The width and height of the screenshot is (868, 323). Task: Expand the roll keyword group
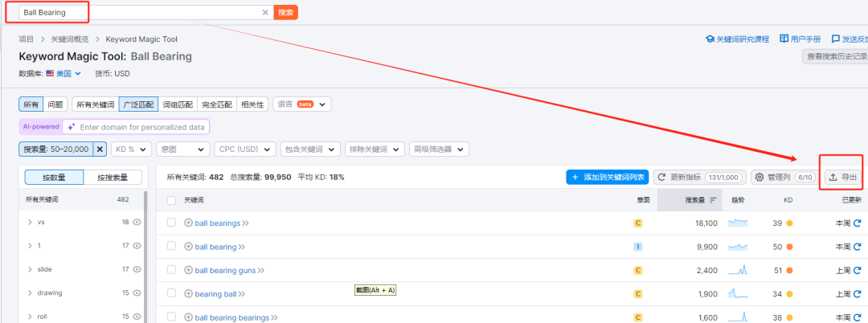[30, 317]
